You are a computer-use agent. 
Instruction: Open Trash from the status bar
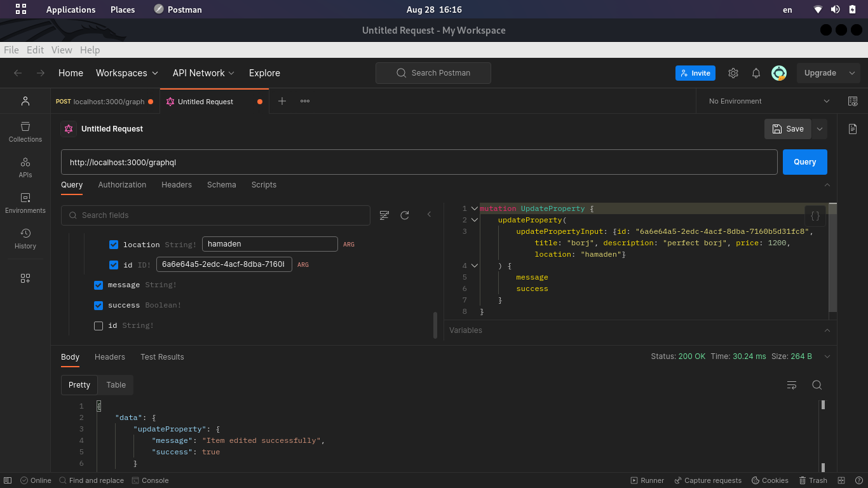pyautogui.click(x=813, y=480)
